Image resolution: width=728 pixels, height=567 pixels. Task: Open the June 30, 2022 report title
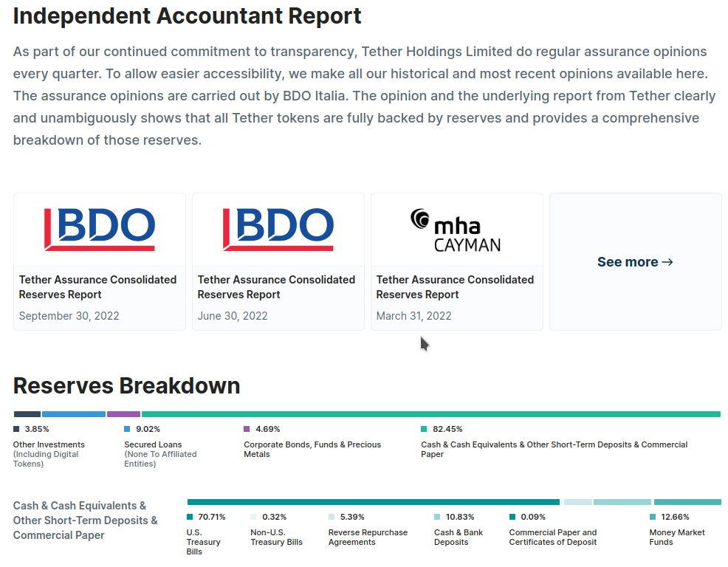(x=276, y=287)
